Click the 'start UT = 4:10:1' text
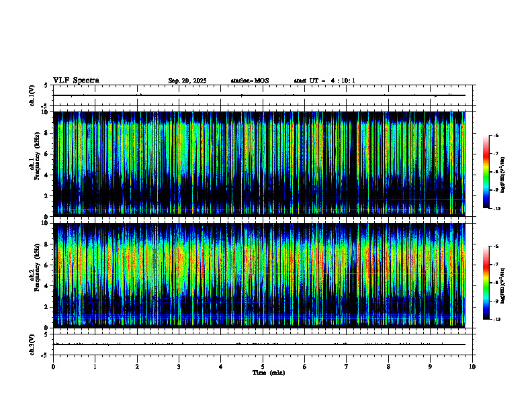The width and height of the screenshot is (532, 411). click(324, 81)
